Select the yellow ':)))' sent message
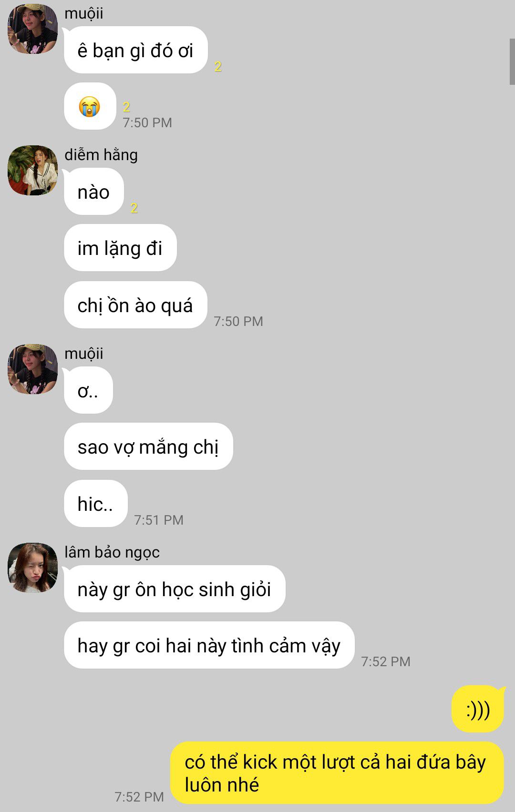Viewport: 515px width, 812px height. point(478,709)
